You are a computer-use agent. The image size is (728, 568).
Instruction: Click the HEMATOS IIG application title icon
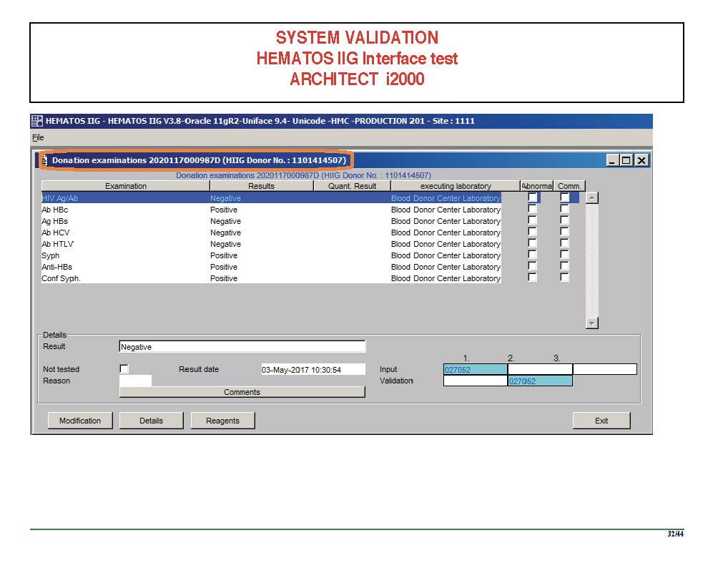(x=37, y=121)
